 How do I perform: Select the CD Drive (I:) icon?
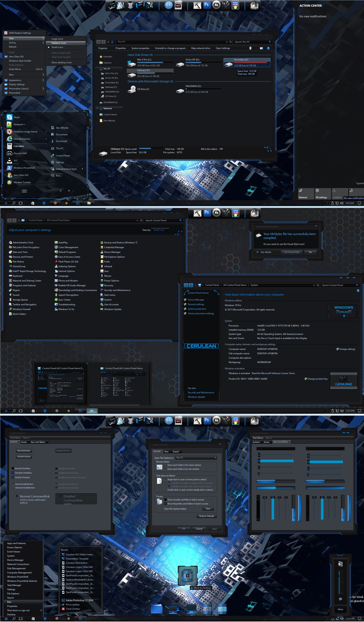click(131, 89)
